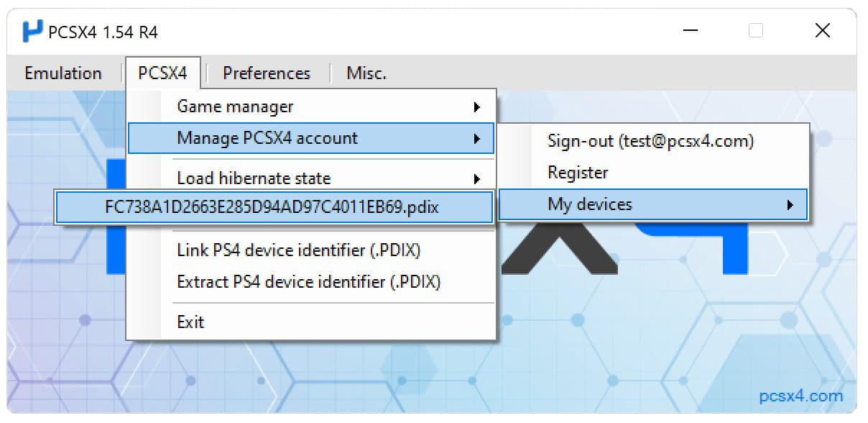
Task: Choose Exit from the PCSX4 menu
Action: pos(191,322)
